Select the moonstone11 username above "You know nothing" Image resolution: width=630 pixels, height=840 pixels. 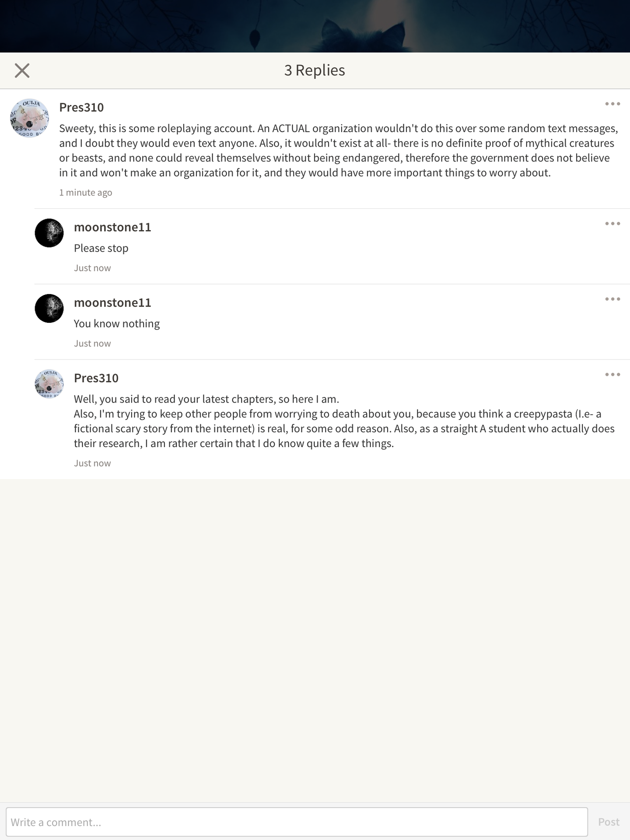point(112,303)
